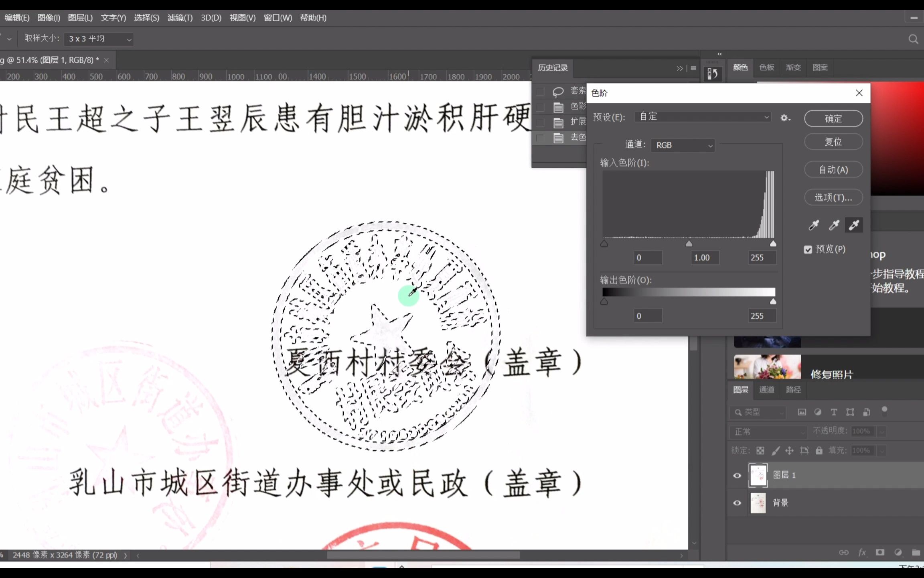924x578 pixels.
Task: Filter layers by adjustment layer type
Action: (x=818, y=412)
